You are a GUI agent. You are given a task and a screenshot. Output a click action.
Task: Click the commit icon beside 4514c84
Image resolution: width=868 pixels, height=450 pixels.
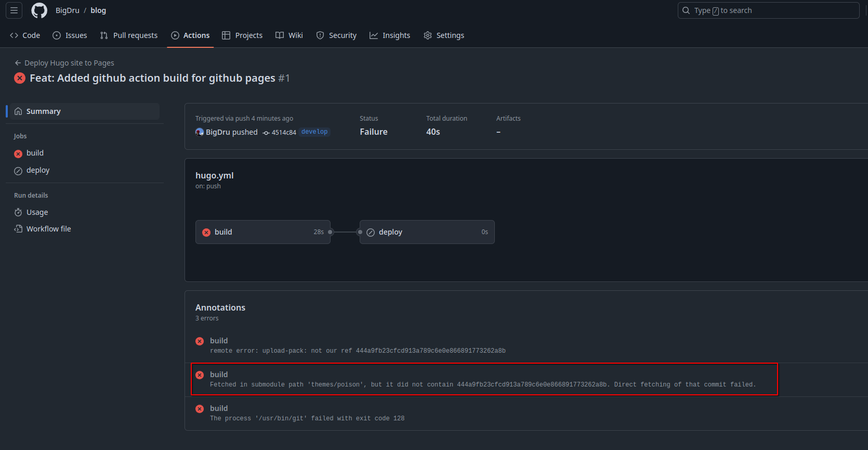pyautogui.click(x=266, y=133)
